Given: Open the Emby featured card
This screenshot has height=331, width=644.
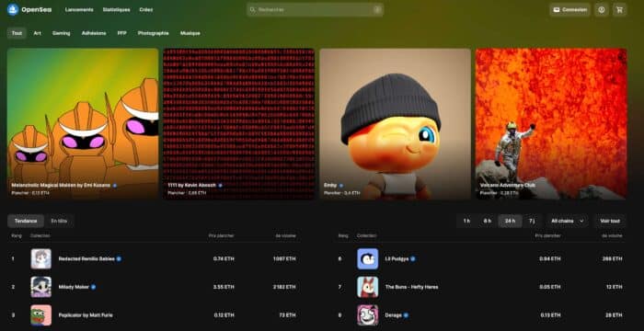Looking at the screenshot, I should 395,124.
